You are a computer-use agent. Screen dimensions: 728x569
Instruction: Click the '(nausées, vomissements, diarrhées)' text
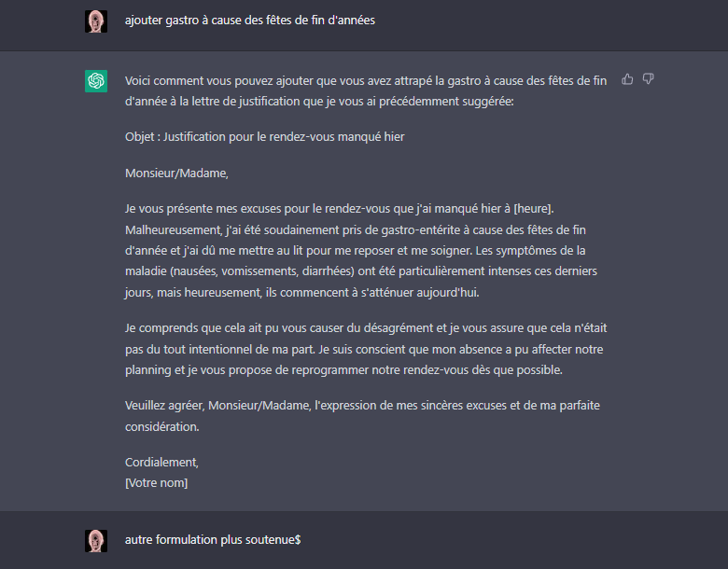pyautogui.click(x=263, y=271)
